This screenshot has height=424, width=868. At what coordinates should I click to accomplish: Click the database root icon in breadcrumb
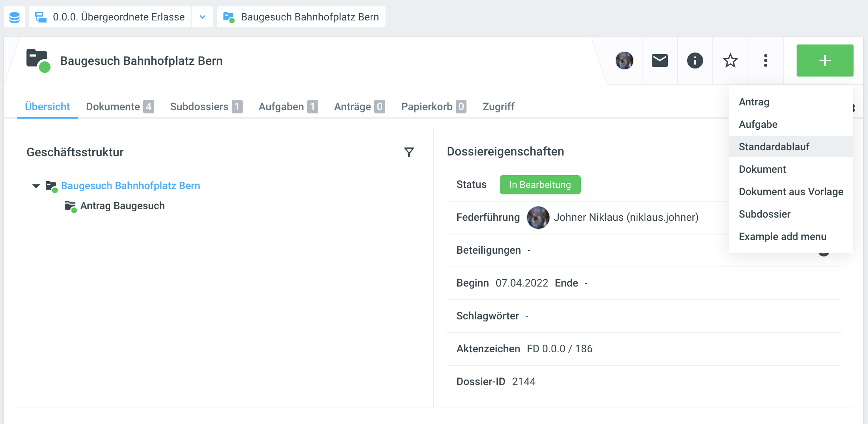coord(14,17)
